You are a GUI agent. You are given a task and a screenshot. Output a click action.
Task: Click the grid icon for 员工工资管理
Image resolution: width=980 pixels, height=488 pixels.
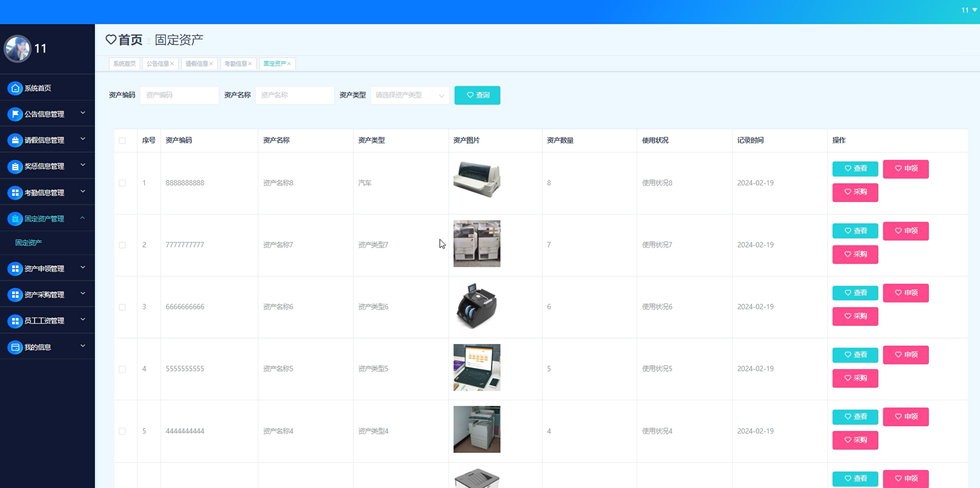pyautogui.click(x=15, y=321)
